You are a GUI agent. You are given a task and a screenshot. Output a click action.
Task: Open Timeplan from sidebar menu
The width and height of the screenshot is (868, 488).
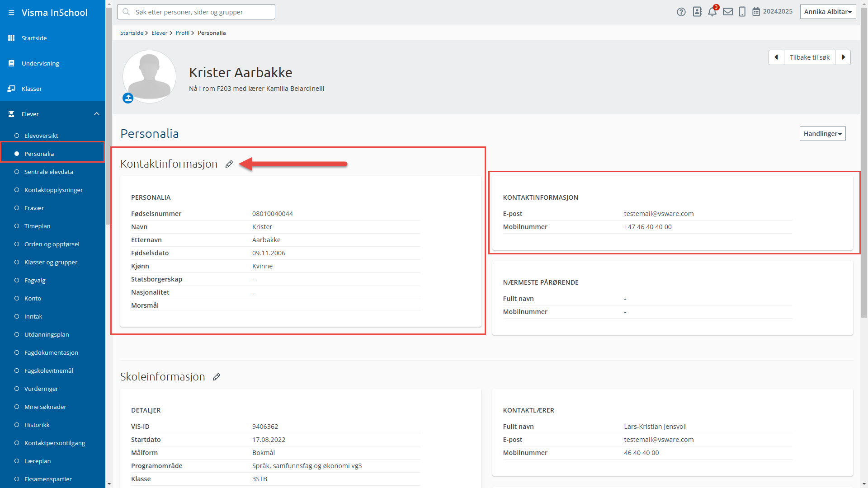click(37, 226)
